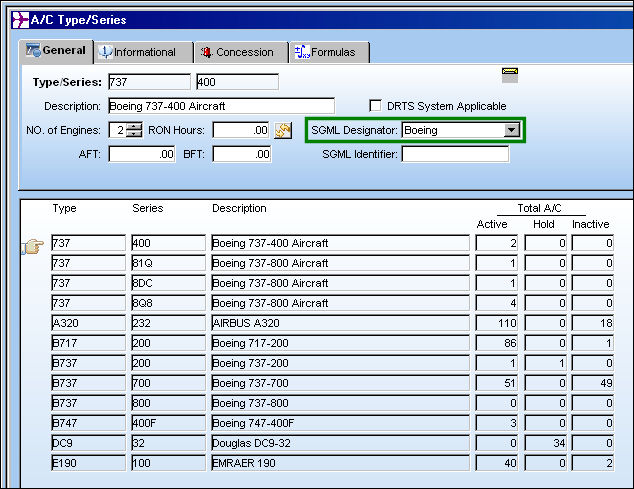Select the A320 type cell

click(89, 323)
